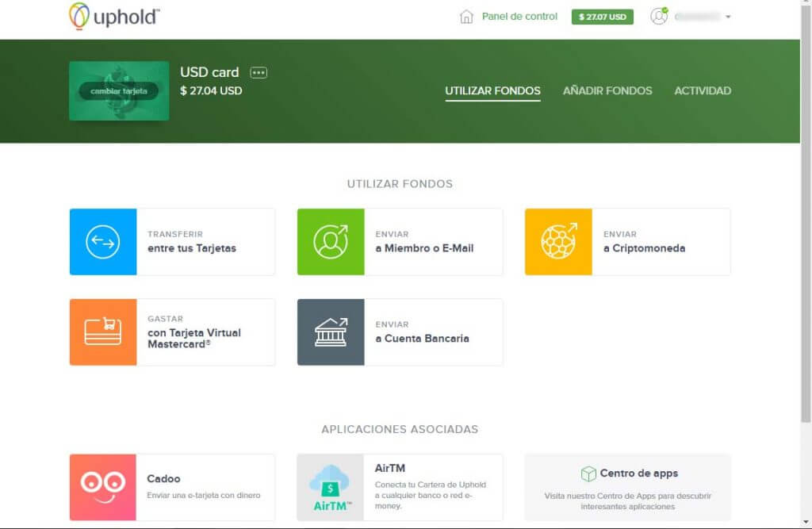Click the USD card title text

pos(209,72)
